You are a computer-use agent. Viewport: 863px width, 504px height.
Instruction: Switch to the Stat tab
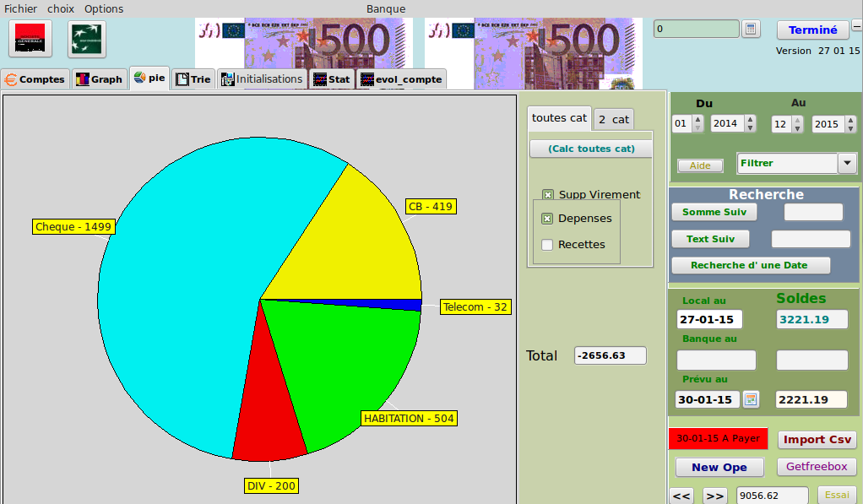[x=331, y=79]
